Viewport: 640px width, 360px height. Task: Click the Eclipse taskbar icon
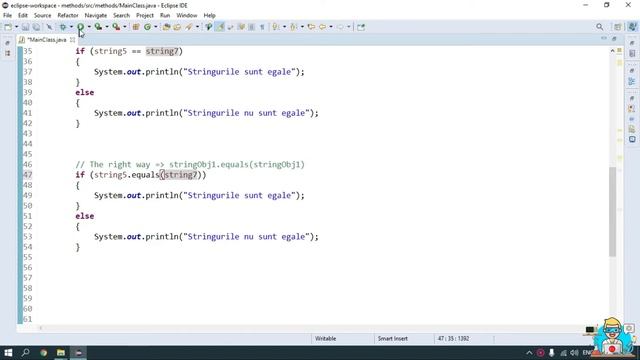point(78,353)
